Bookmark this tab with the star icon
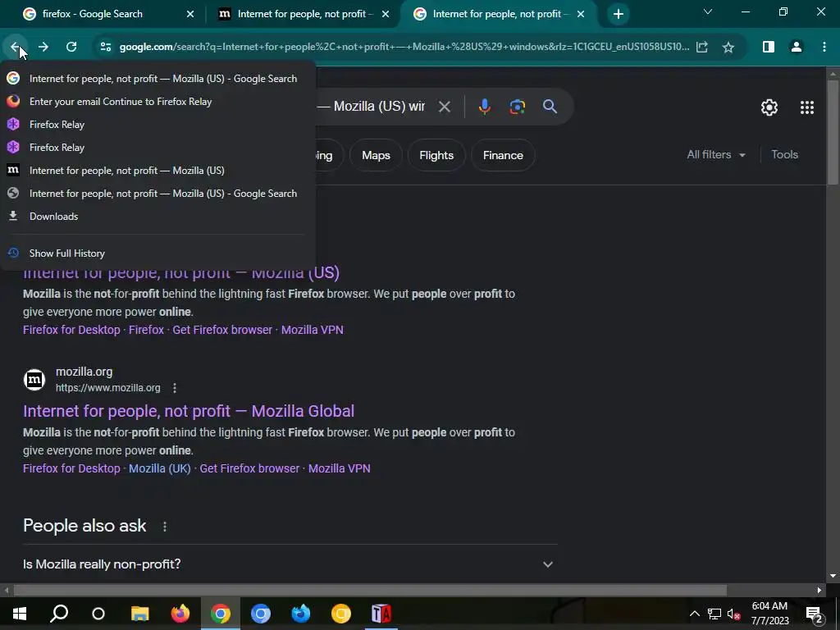This screenshot has height=630, width=840. click(x=728, y=47)
